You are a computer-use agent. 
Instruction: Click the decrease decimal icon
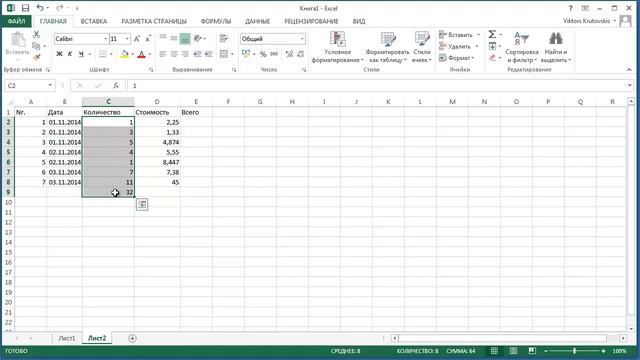(301, 54)
